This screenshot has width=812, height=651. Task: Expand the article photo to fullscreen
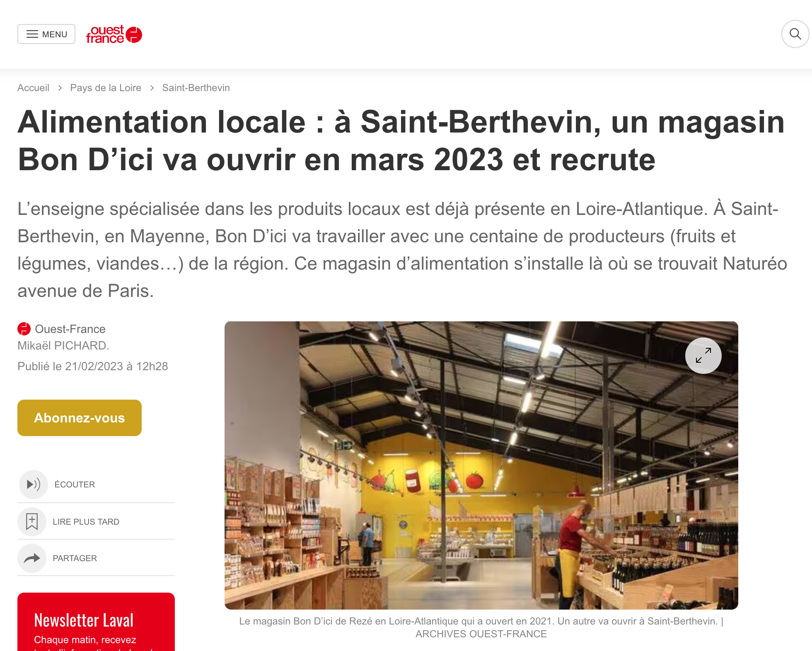click(x=703, y=356)
